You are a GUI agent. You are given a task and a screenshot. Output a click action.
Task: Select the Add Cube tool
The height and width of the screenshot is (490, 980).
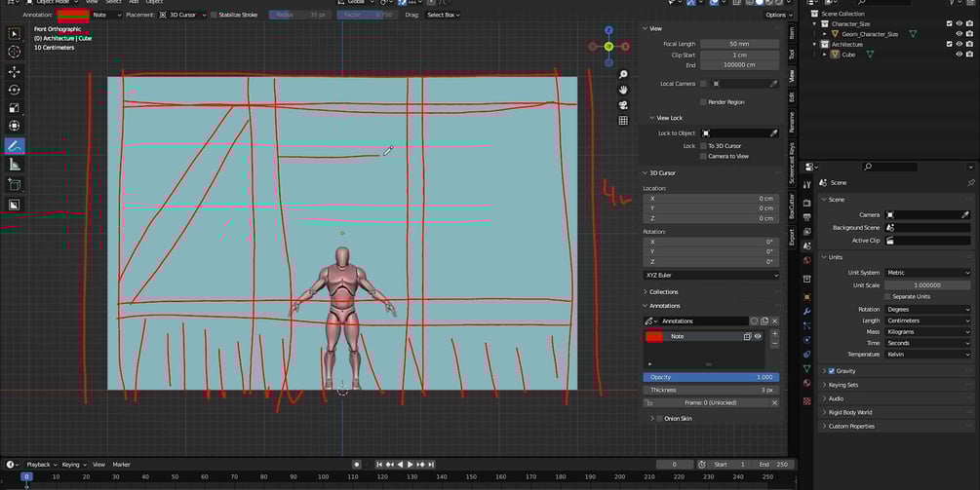point(15,185)
